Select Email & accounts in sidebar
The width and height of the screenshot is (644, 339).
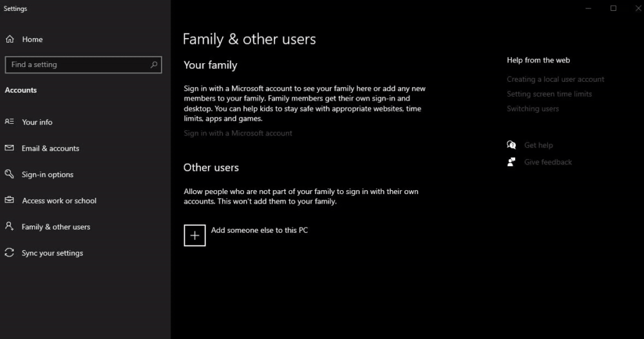click(x=50, y=148)
